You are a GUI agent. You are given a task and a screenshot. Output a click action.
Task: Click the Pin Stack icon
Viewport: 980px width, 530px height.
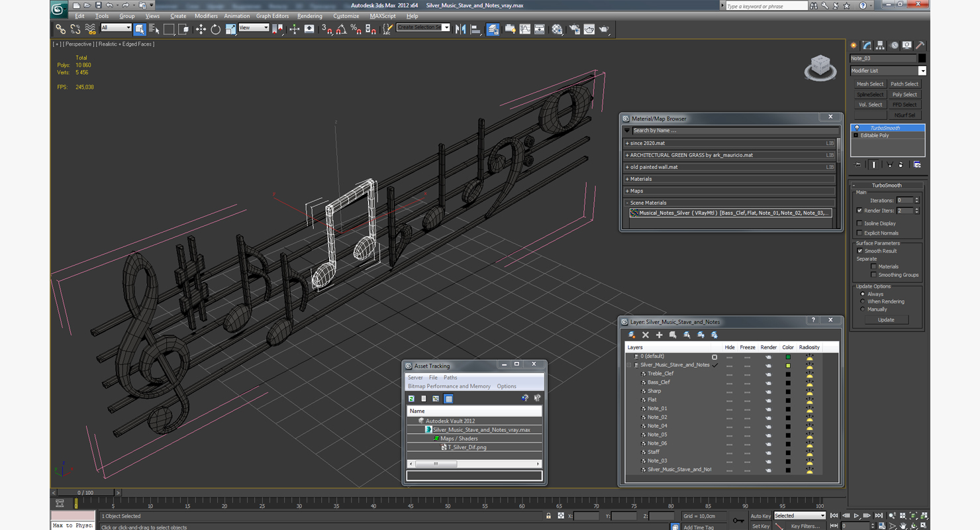point(858,164)
